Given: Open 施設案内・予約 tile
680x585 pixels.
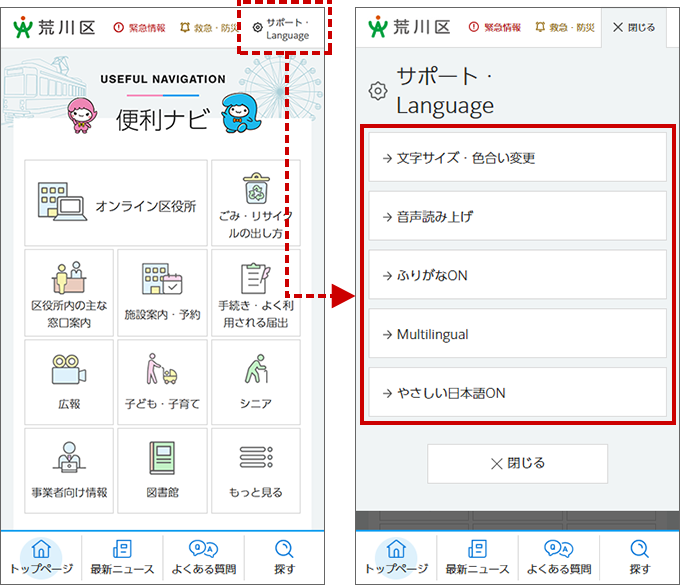Looking at the screenshot, I should coord(162,293).
